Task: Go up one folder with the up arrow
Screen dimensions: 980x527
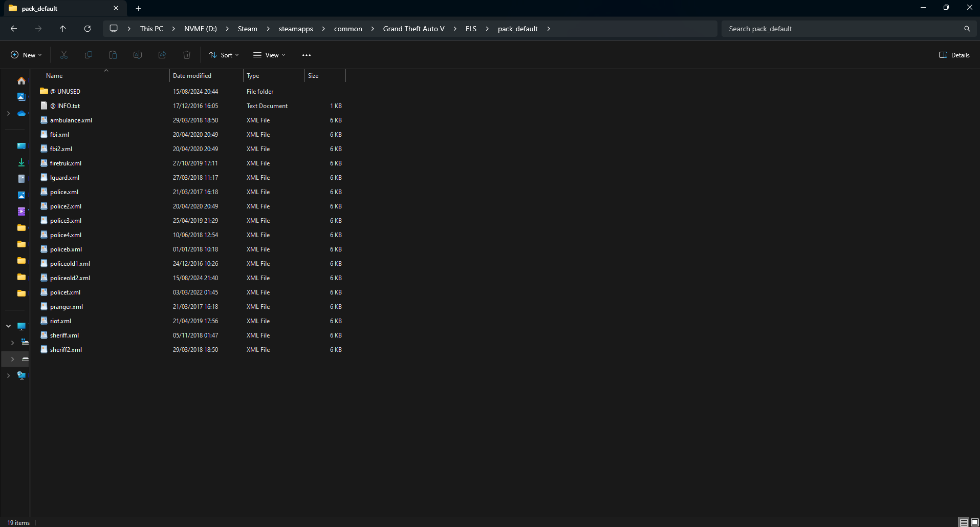Action: coord(63,29)
